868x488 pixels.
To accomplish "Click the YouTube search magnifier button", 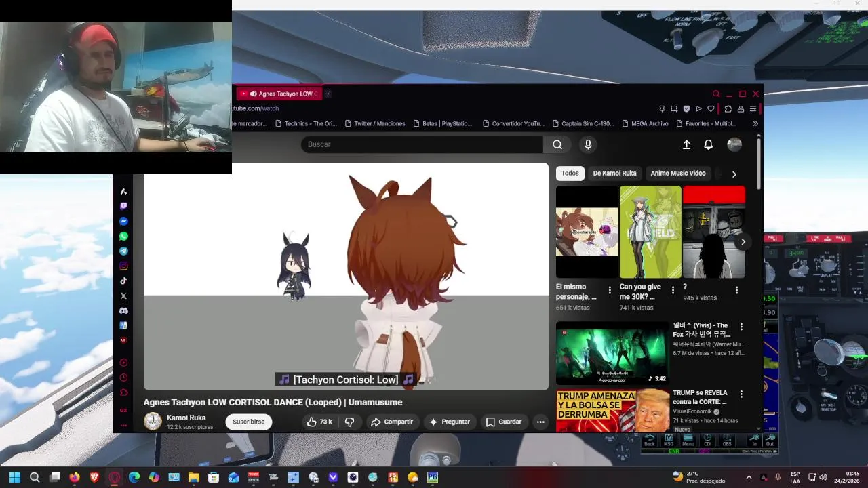I will click(557, 144).
